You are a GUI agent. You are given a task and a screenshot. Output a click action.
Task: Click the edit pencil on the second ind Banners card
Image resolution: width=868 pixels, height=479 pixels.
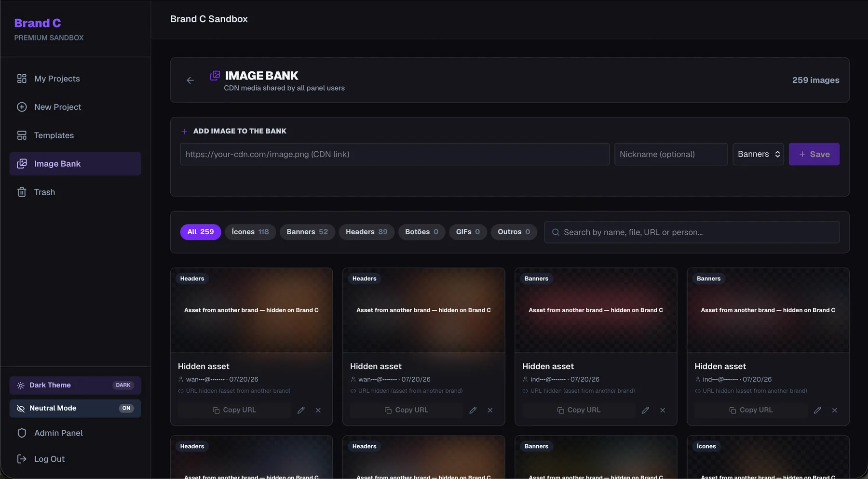pos(817,410)
